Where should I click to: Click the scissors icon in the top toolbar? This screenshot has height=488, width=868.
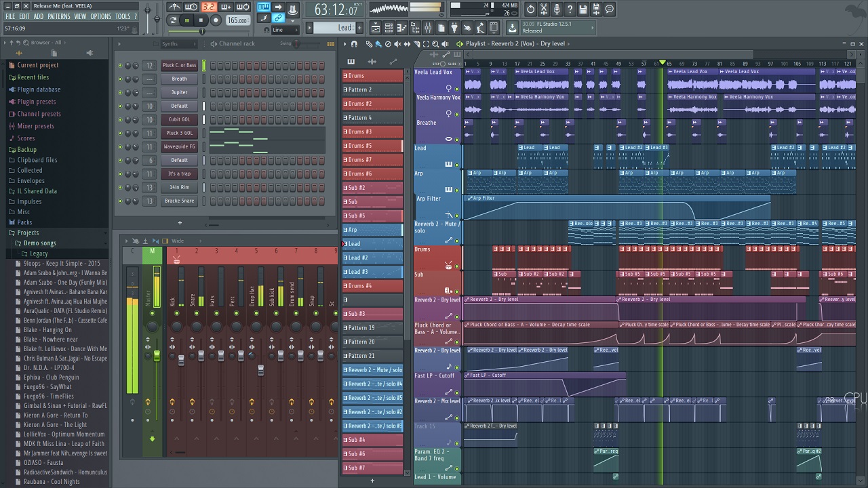[x=544, y=9]
